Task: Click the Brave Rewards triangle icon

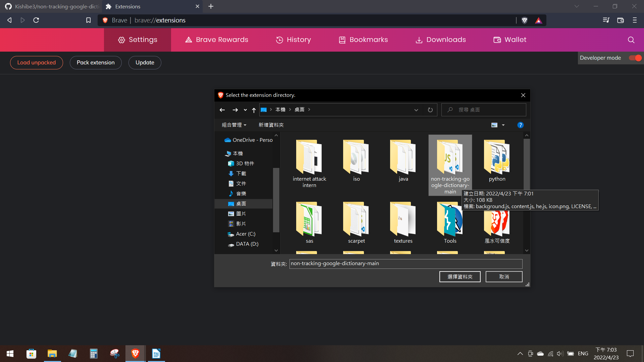Action: click(x=538, y=20)
